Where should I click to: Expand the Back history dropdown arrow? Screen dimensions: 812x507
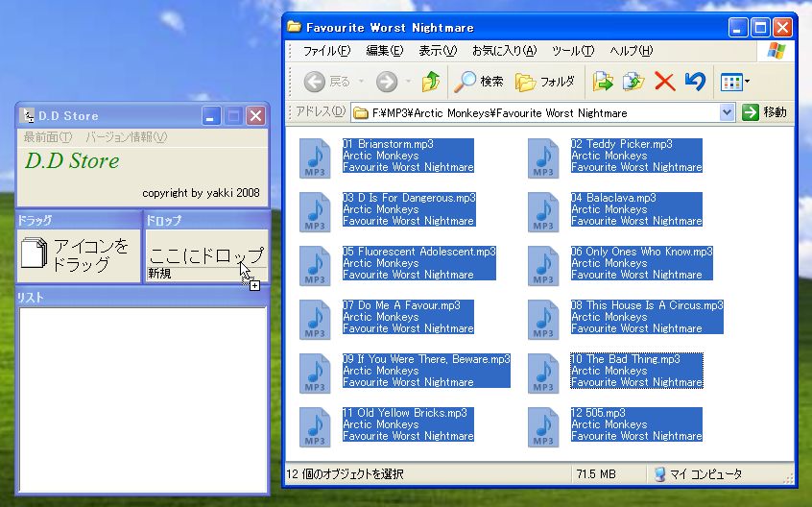click(361, 82)
